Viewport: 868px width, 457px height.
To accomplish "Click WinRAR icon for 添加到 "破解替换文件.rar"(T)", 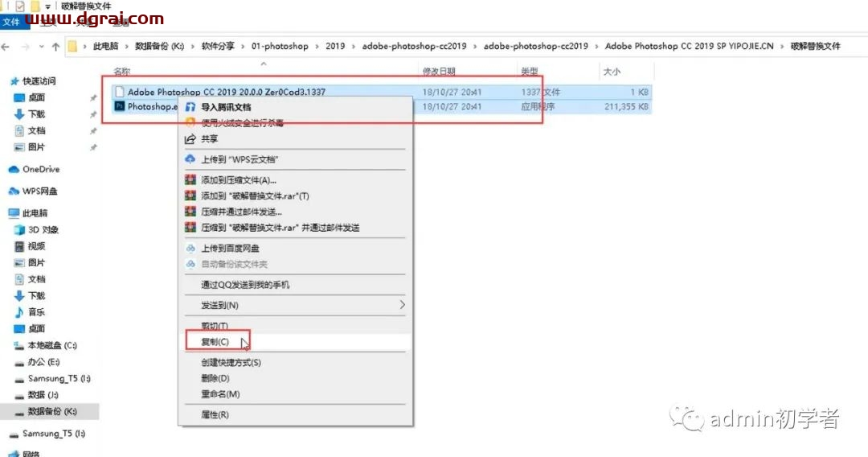I will pyautogui.click(x=190, y=196).
